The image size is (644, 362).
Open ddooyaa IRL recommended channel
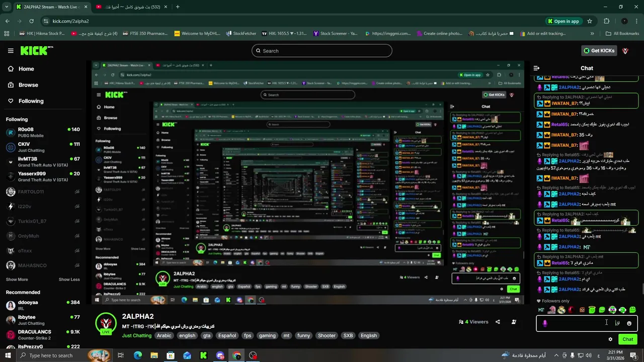click(43, 305)
